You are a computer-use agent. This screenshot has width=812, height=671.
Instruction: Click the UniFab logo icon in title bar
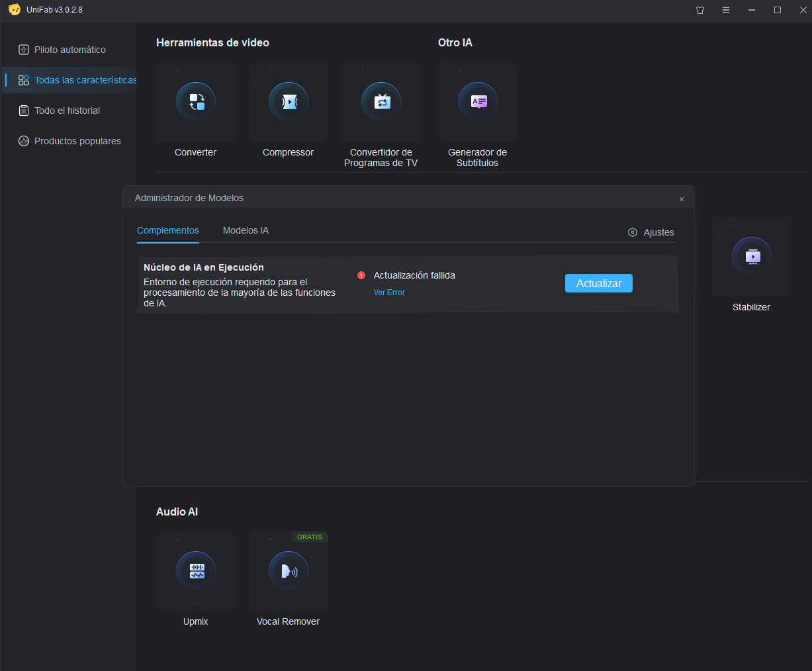[15, 10]
